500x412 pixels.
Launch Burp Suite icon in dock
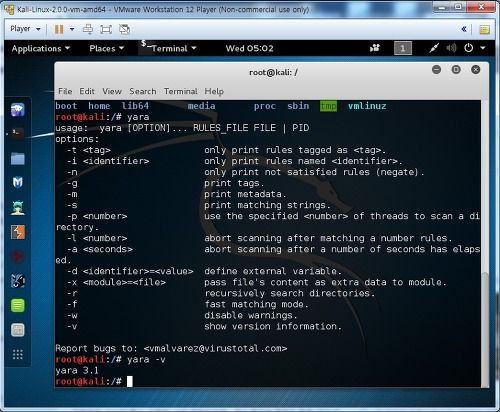tap(18, 232)
